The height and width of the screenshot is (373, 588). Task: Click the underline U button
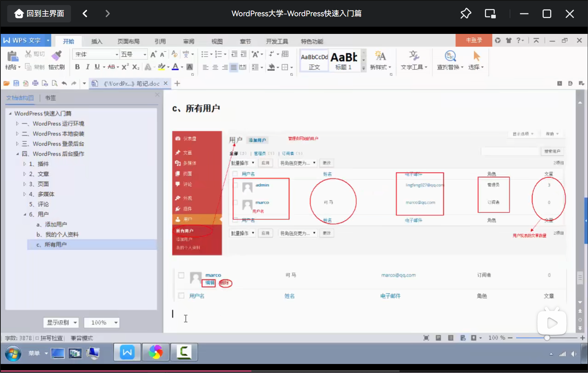point(97,67)
